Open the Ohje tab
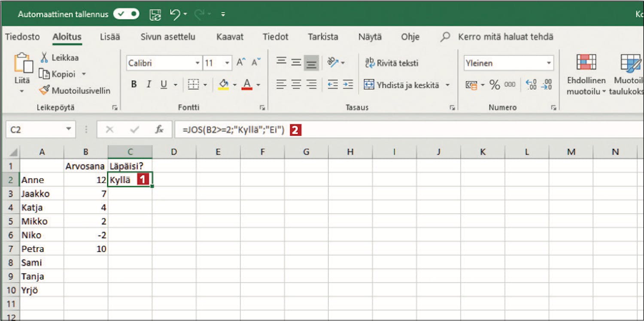 point(410,37)
